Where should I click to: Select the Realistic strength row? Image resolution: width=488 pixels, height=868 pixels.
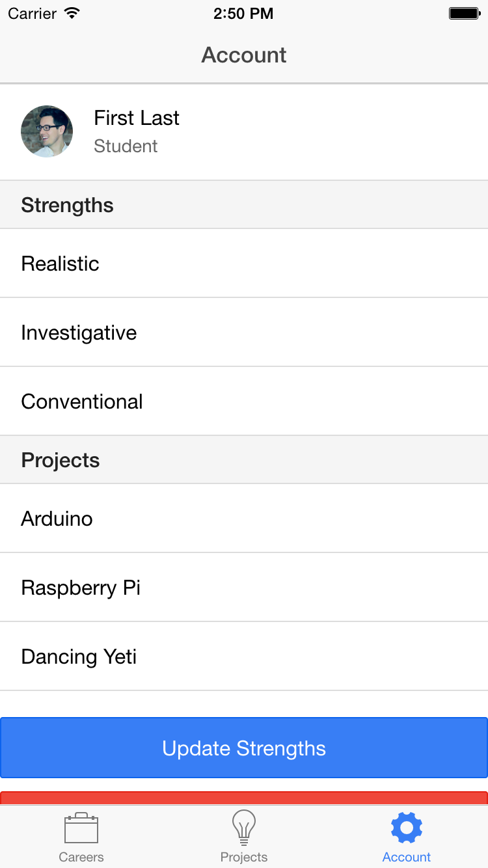(x=244, y=264)
